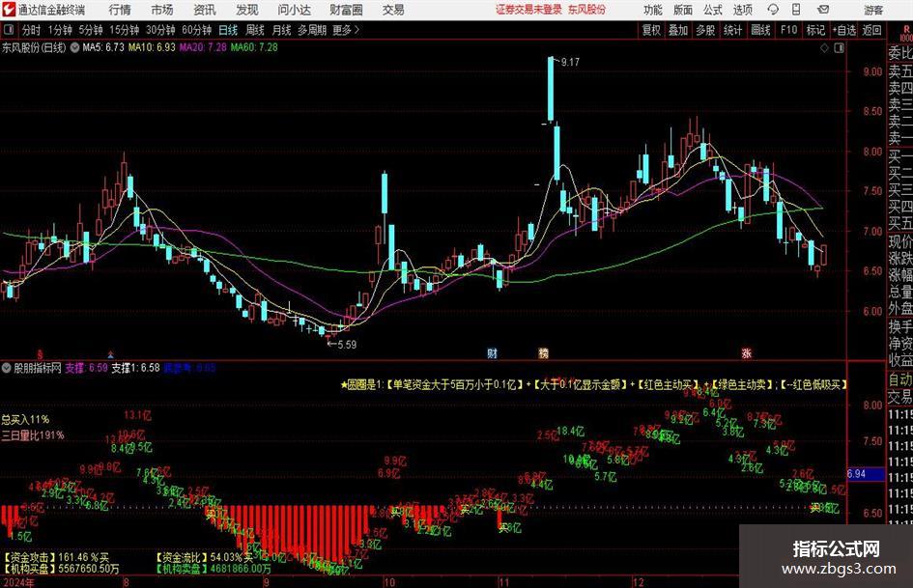The width and height of the screenshot is (913, 588).
Task: Add stock with +自选 button
Action: point(843,30)
